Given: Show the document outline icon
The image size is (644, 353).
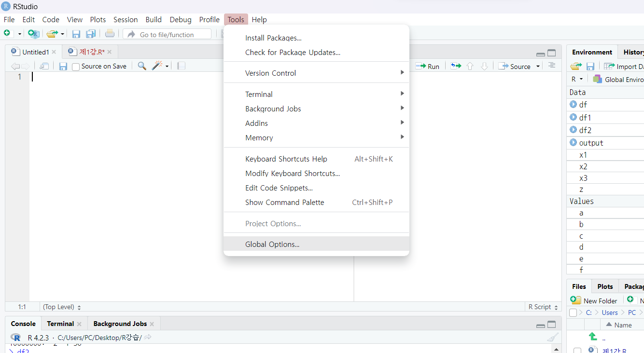Looking at the screenshot, I should coord(552,66).
